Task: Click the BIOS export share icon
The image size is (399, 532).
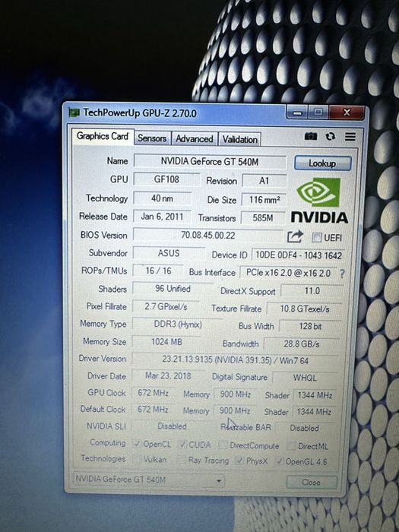Action: click(295, 236)
